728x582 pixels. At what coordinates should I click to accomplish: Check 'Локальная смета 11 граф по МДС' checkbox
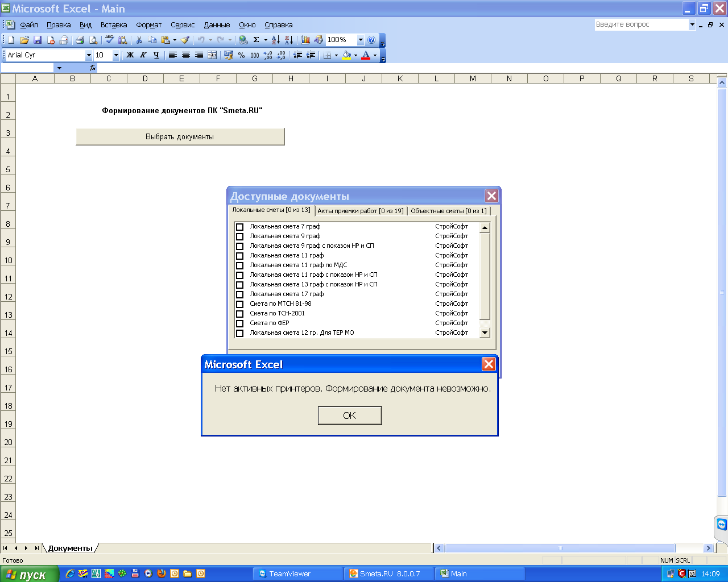click(239, 265)
